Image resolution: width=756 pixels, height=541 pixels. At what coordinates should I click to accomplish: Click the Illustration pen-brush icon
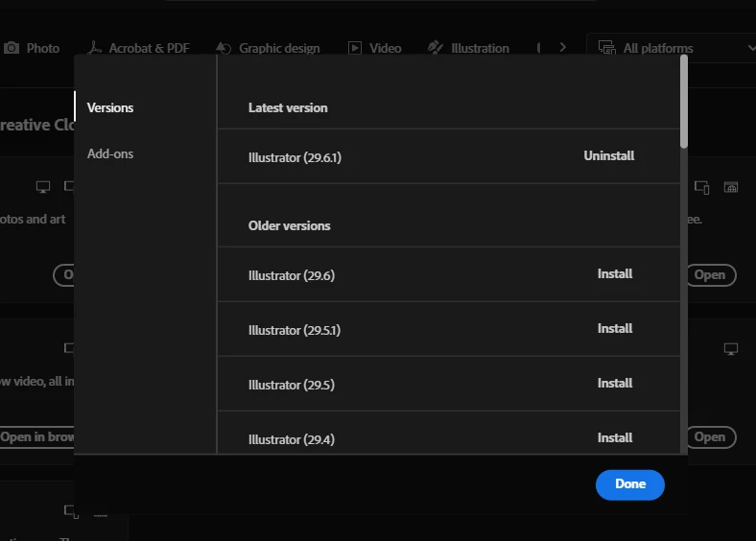pos(435,47)
